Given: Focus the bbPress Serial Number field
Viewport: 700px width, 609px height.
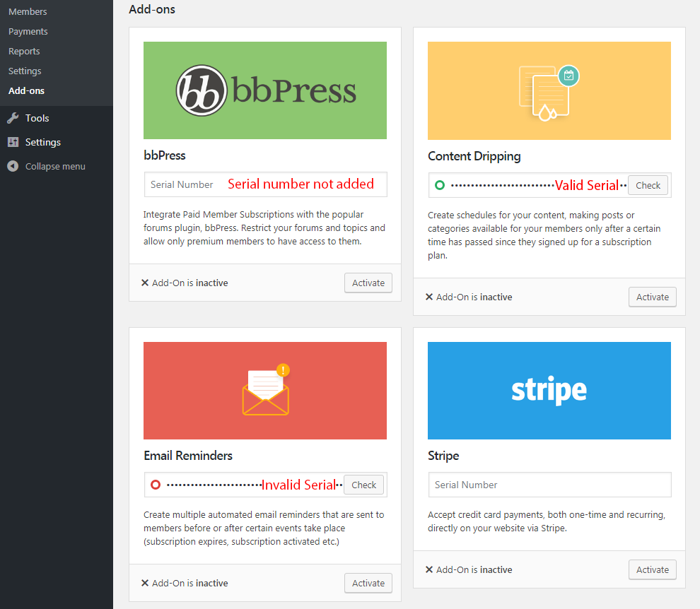Looking at the screenshot, I should point(266,184).
